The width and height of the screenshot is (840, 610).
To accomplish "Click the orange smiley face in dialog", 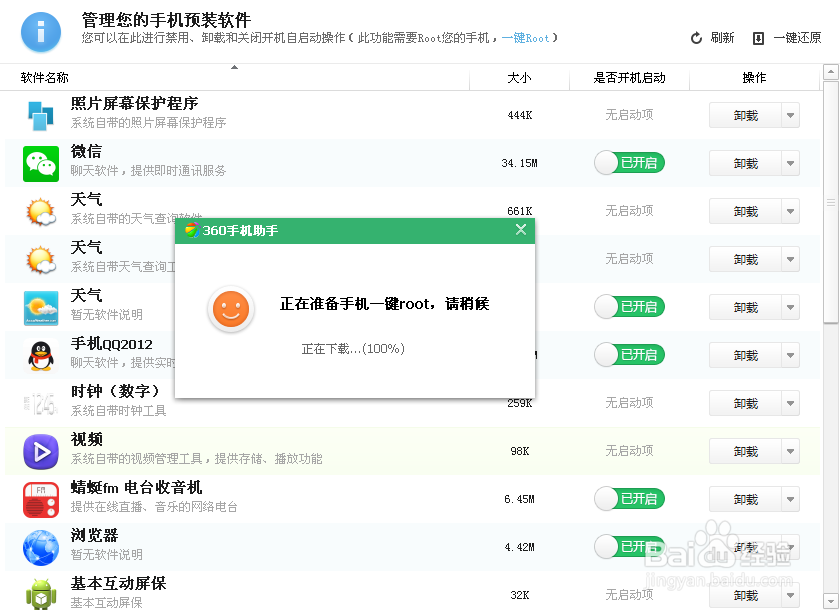I will [x=231, y=309].
